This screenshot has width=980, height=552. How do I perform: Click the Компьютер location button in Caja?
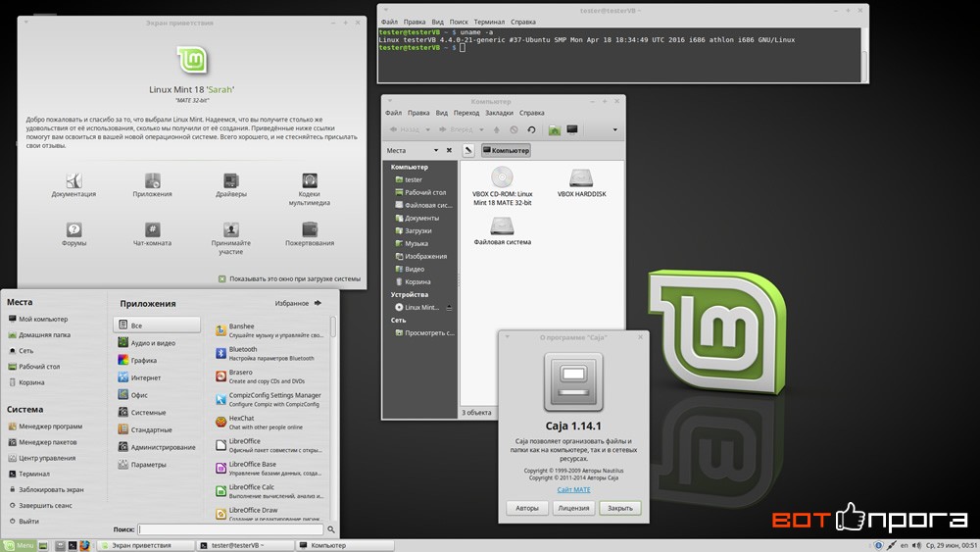point(506,151)
